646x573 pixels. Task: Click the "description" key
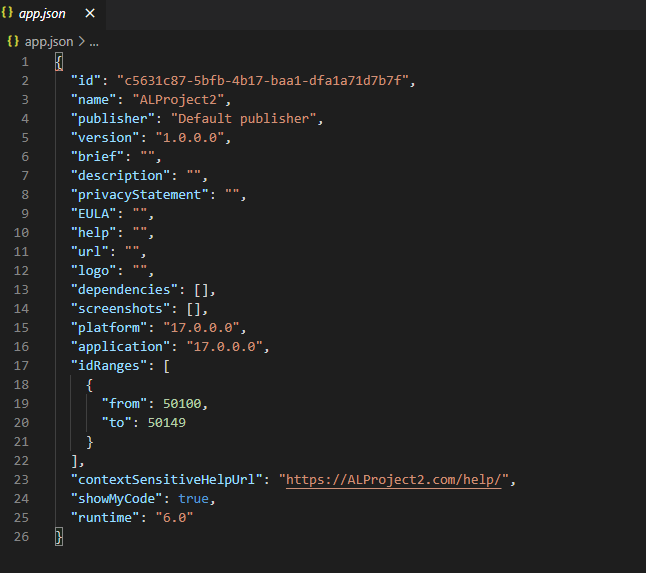coord(120,175)
